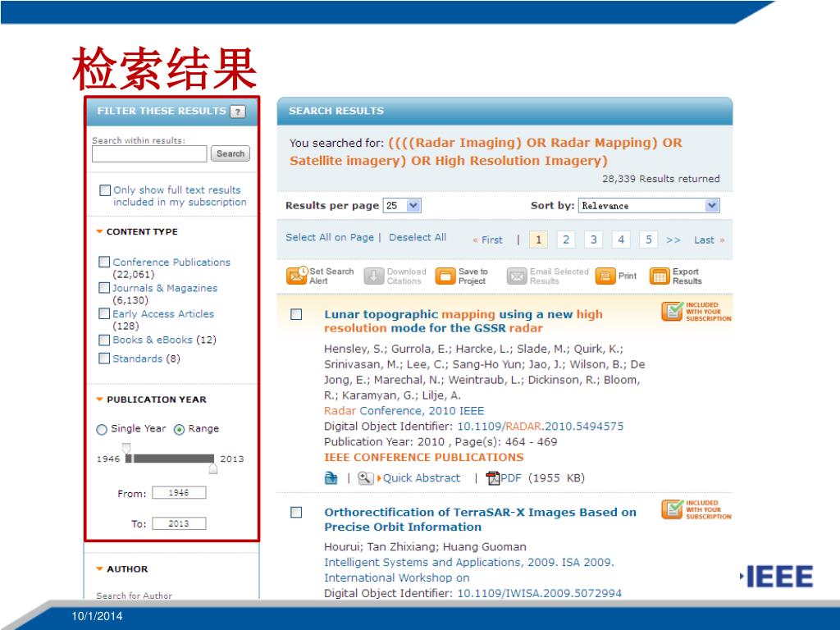840x630 pixels.
Task: Tick checkbox for Lunar topographic mapping result
Action: tap(296, 314)
